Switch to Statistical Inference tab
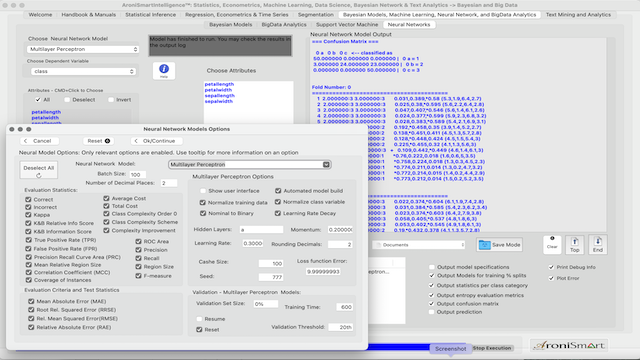 150,15
